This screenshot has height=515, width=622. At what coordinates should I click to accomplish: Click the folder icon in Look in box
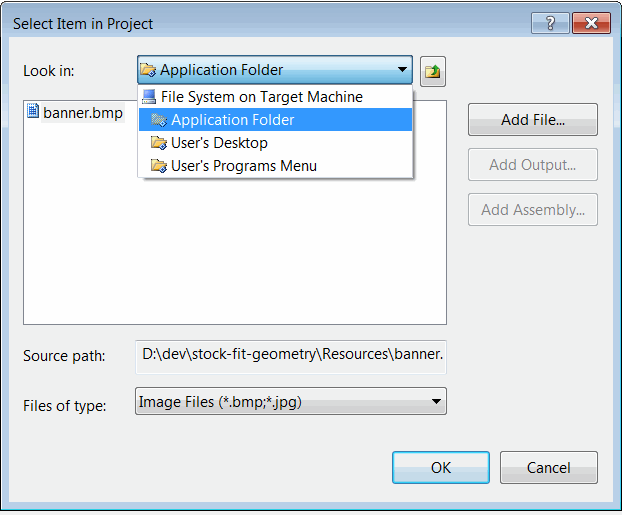[x=148, y=70]
